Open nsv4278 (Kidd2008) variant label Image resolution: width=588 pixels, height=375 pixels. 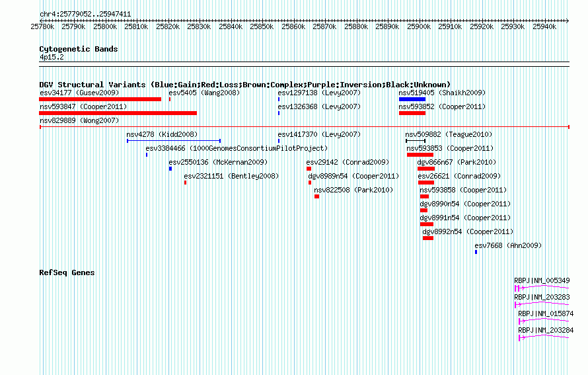point(162,134)
